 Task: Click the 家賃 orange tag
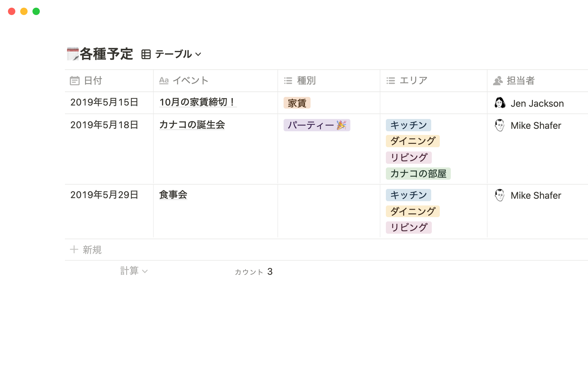tap(297, 103)
